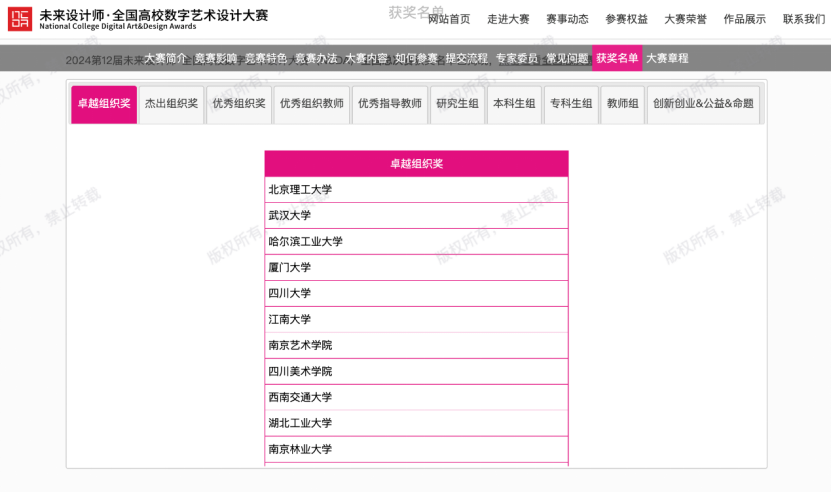Click 联系我们 in the navigation bar

click(x=803, y=19)
